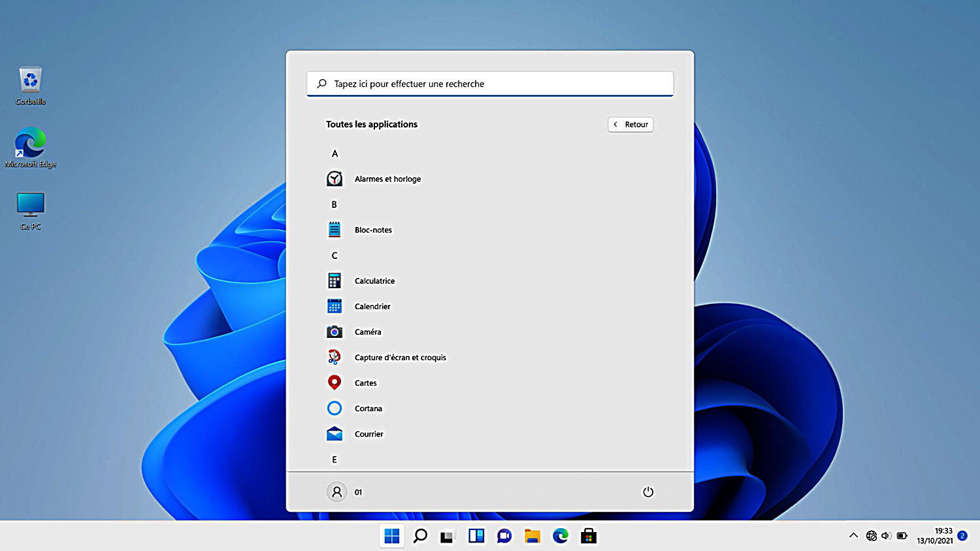Open Capture d'écran et croquis icon
The image size is (980, 551).
coord(335,357)
